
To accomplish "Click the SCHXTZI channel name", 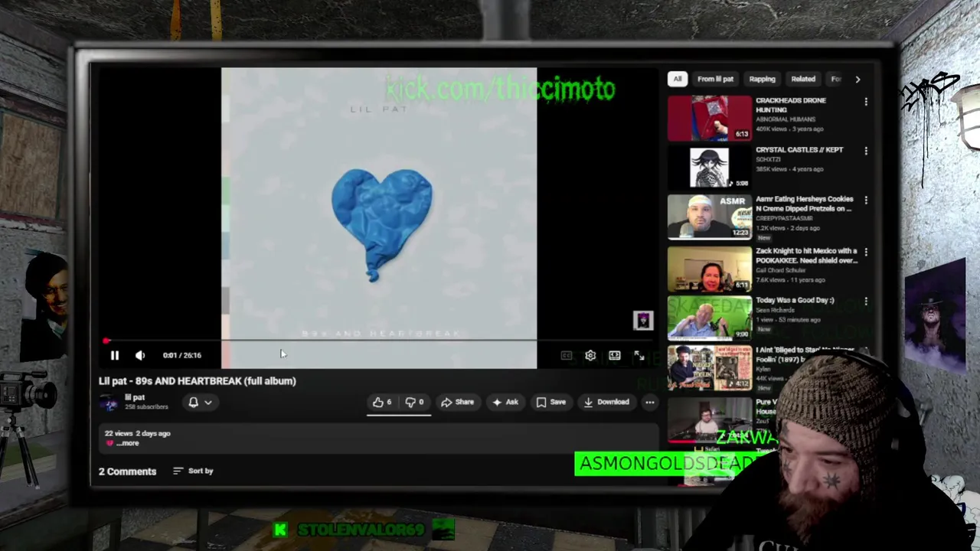I will click(x=769, y=159).
